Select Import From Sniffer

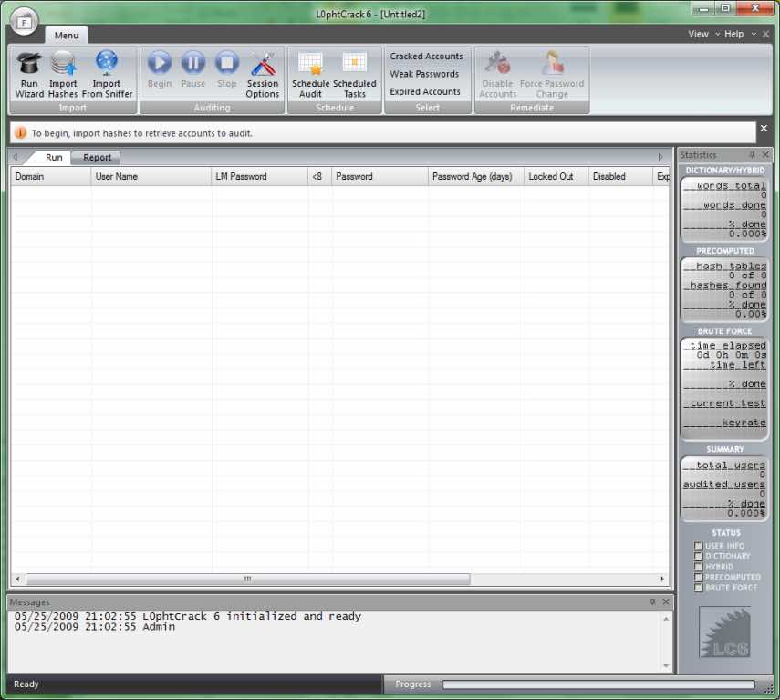[x=107, y=74]
